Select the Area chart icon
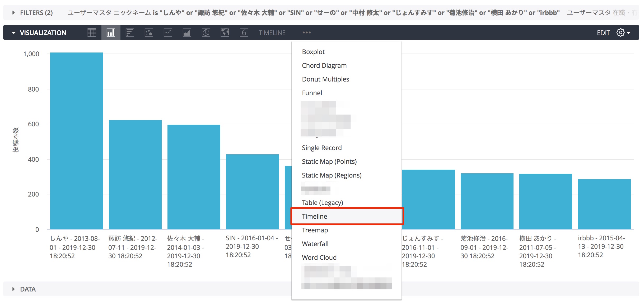Viewport: 644px width, 301px height. (x=187, y=32)
